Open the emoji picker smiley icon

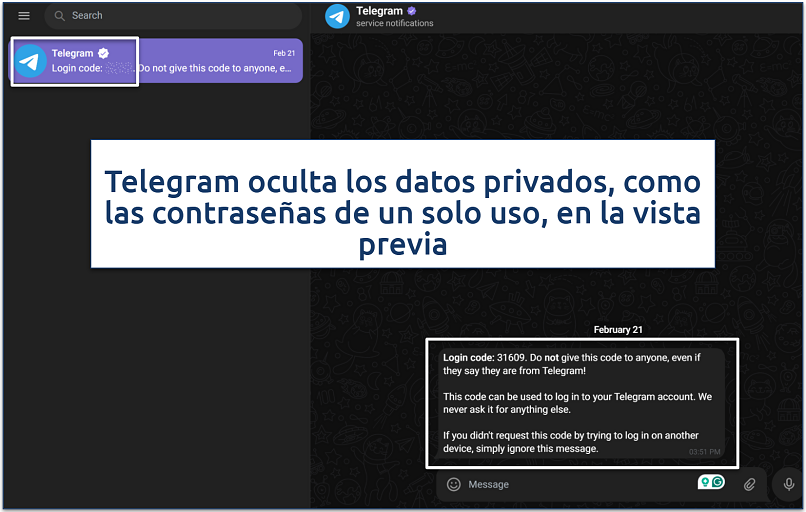pos(453,484)
